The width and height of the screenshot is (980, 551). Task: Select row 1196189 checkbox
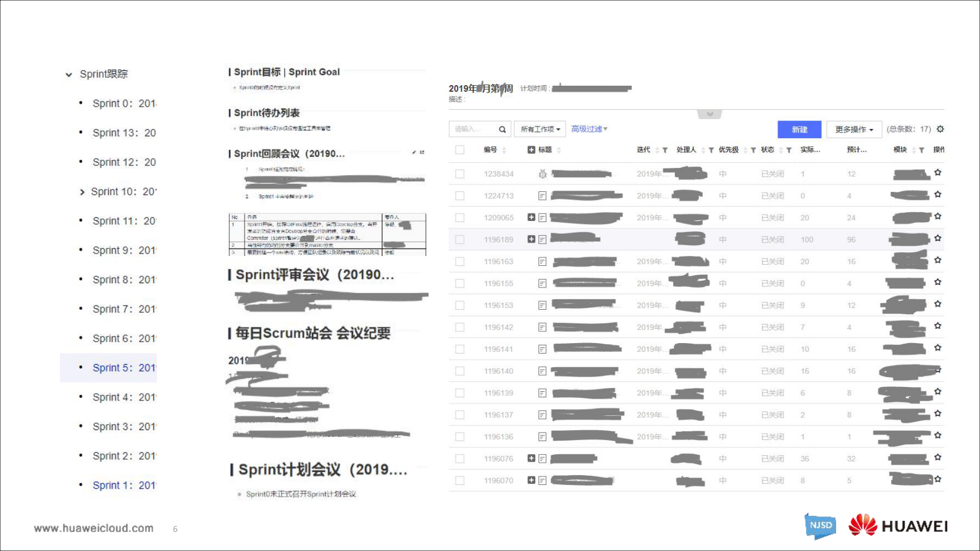tap(459, 239)
